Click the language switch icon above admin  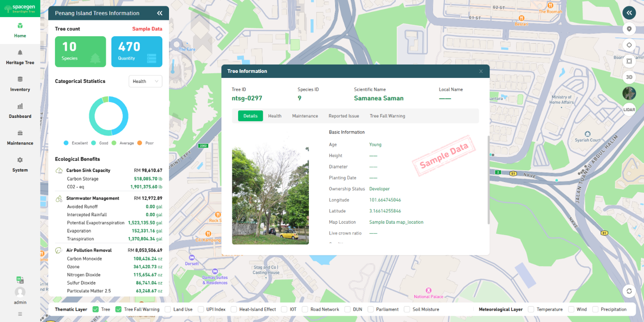pyautogui.click(x=20, y=280)
